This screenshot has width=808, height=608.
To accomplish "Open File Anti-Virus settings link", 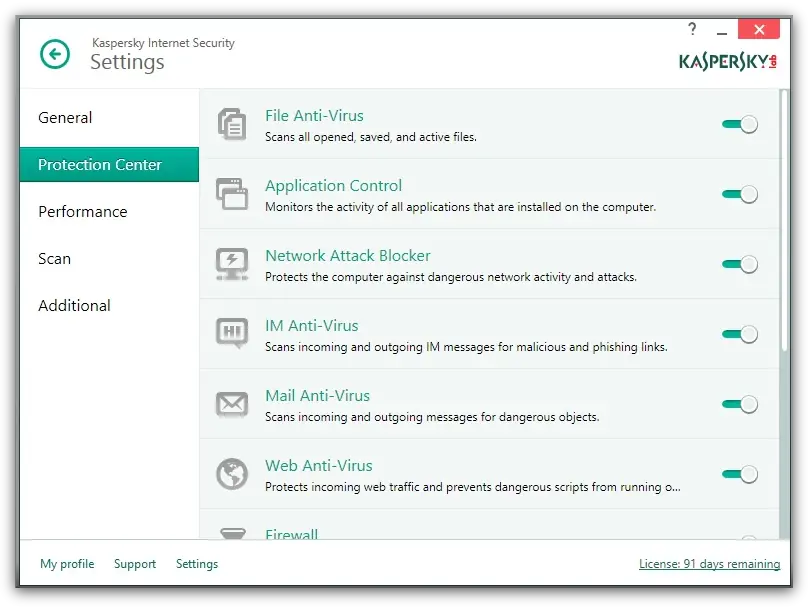I will [314, 115].
